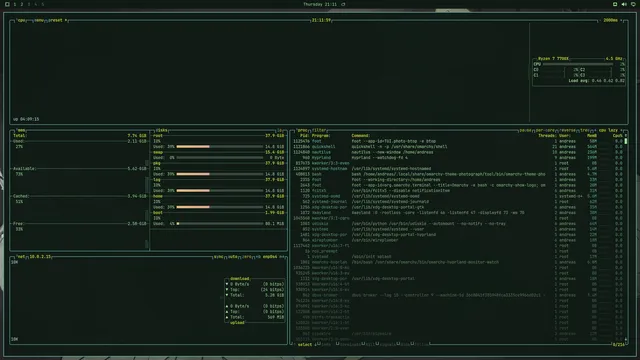Click the root disk usage bar
Image resolution: width=640 pixels, height=360 pixels.
click(220, 147)
